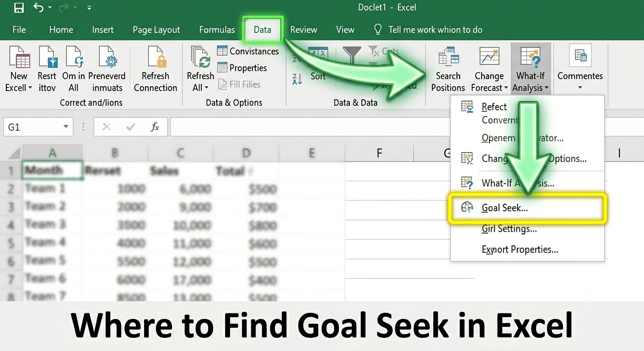Click the Restr ittov filter icon

point(48,58)
